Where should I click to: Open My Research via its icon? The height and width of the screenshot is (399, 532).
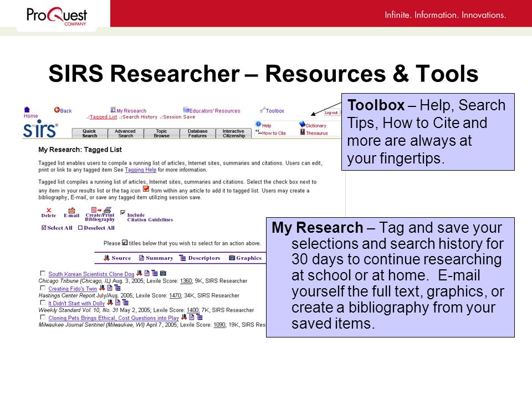tap(113, 110)
